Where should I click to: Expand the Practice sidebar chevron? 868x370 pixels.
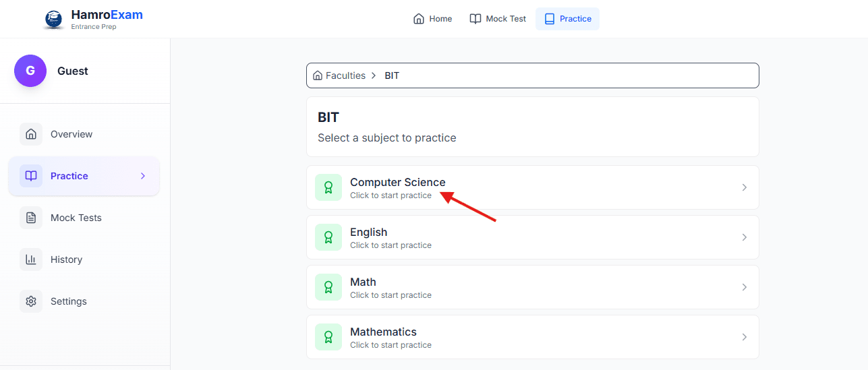[143, 176]
